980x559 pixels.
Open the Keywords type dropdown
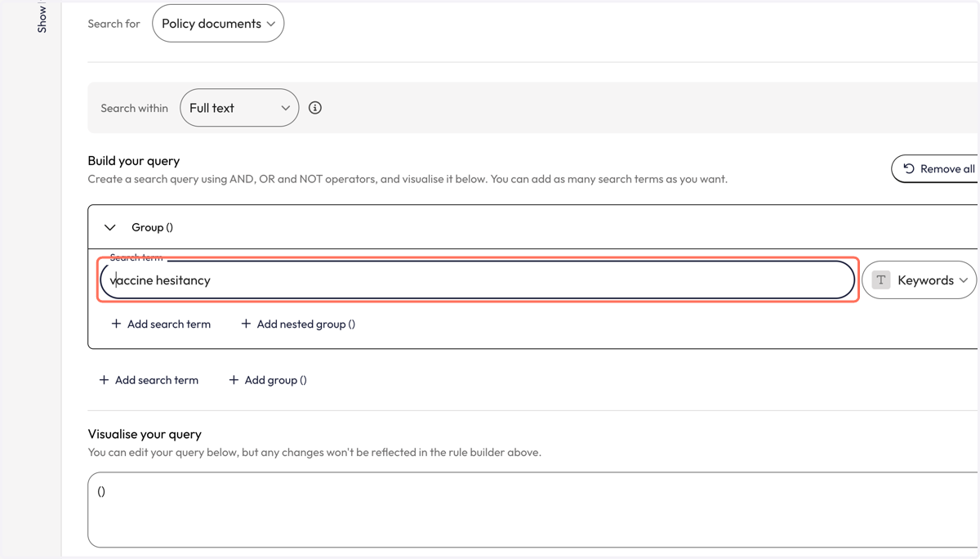tap(920, 280)
